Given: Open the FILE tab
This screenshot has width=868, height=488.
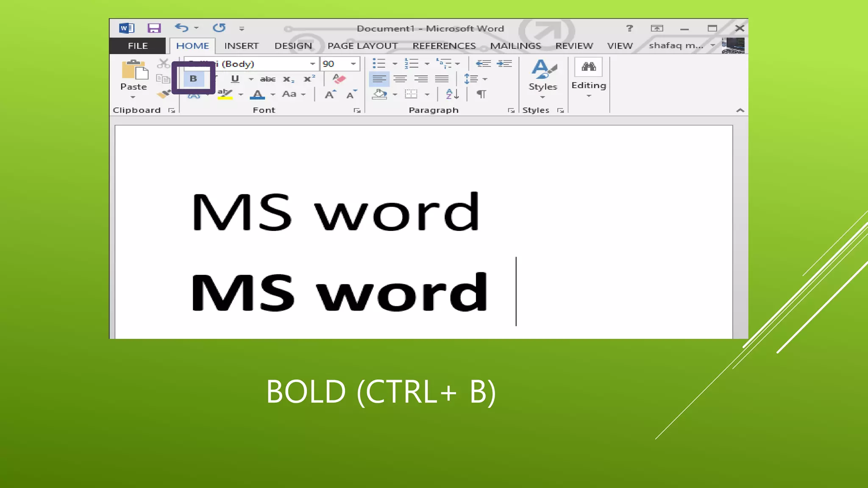Looking at the screenshot, I should point(138,46).
